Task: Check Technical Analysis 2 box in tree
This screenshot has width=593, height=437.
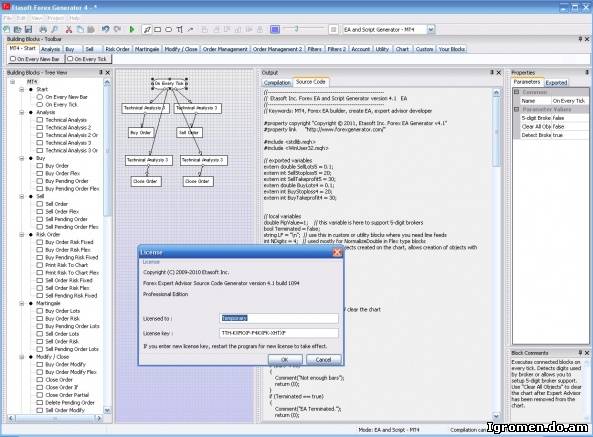Action: pos(39,127)
